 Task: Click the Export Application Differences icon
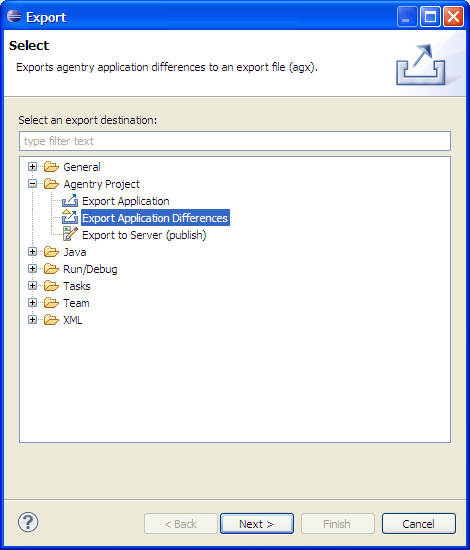point(70,217)
